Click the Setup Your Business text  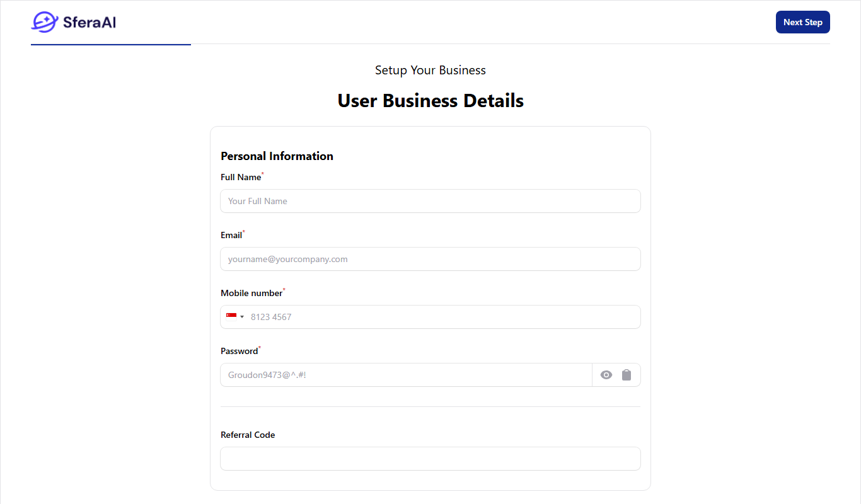(x=430, y=70)
